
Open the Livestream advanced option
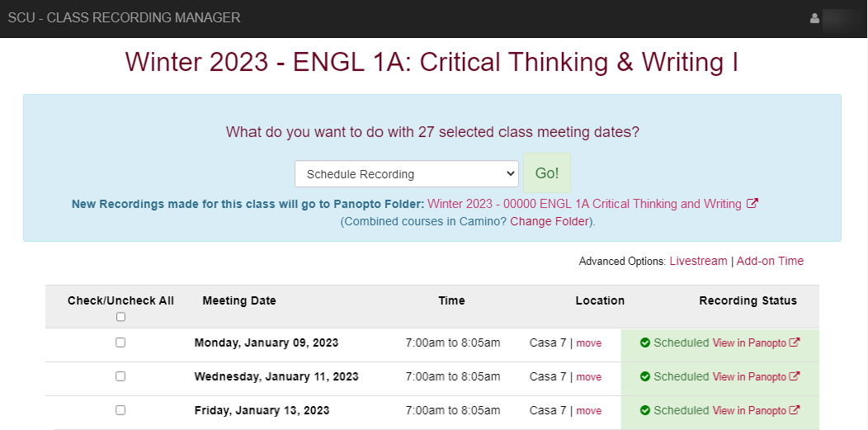[698, 261]
